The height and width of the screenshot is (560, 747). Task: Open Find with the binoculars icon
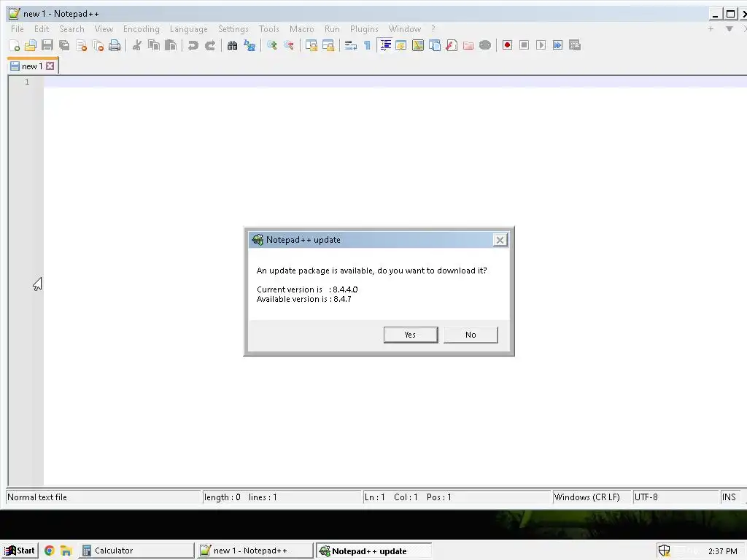click(x=232, y=45)
